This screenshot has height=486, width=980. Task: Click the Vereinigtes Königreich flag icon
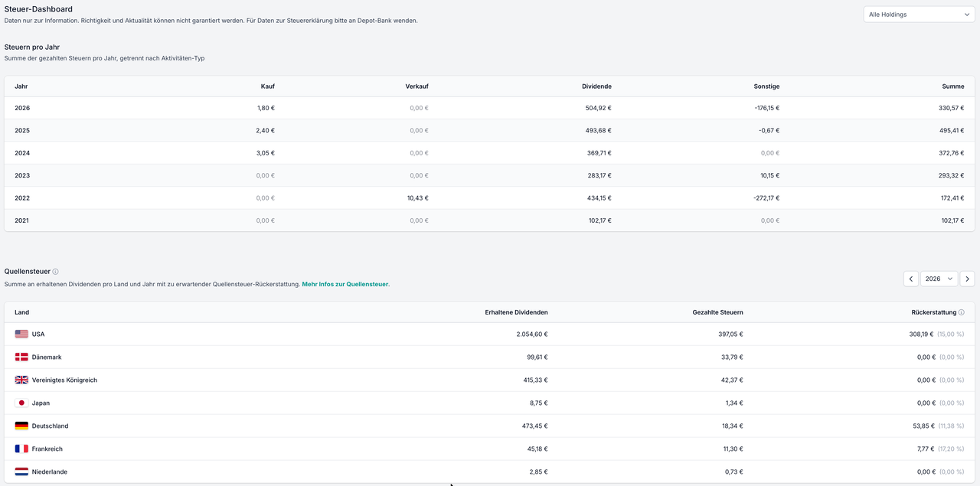point(21,380)
